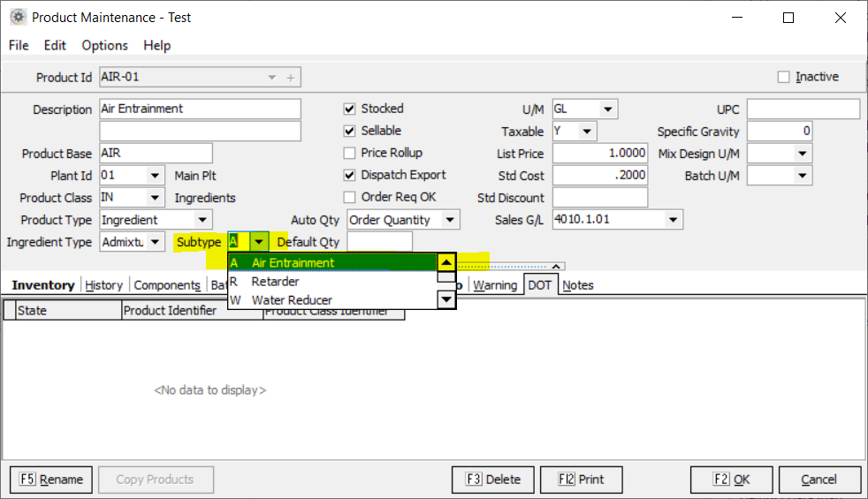Enable the Price Rollup checkbox

350,154
